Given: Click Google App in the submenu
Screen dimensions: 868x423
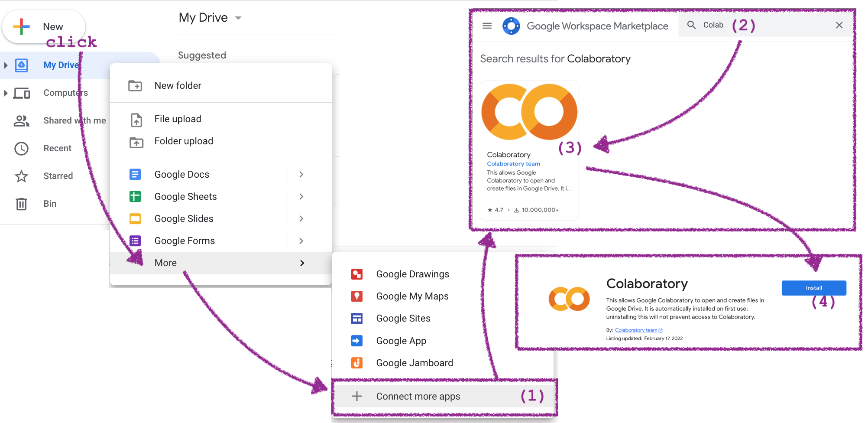Looking at the screenshot, I should 443,341.
